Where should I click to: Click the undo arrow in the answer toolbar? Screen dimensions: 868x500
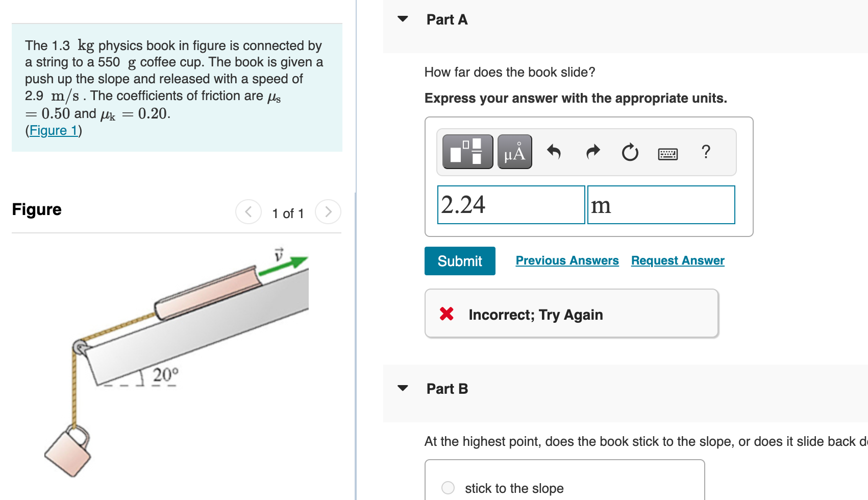pyautogui.click(x=554, y=152)
